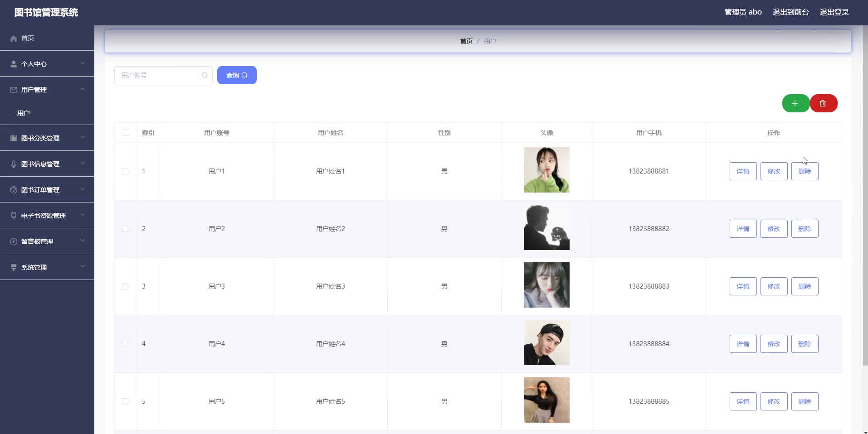The height and width of the screenshot is (434, 868).
Task: Click the icon beside 系统管理
Action: tap(14, 267)
